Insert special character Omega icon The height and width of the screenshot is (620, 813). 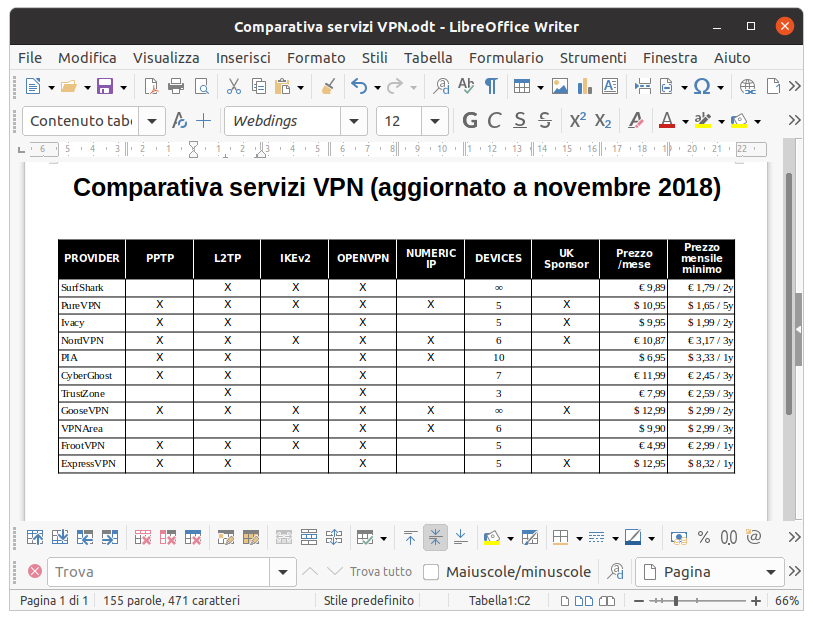(702, 86)
